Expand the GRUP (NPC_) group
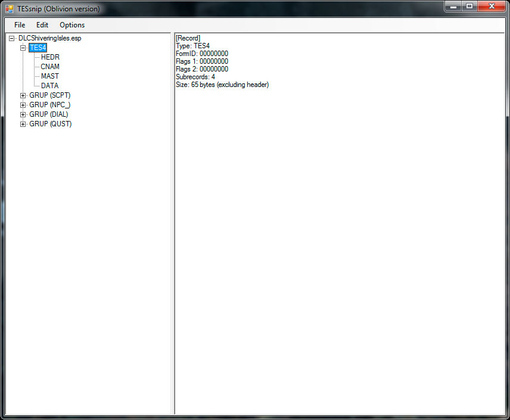 pyautogui.click(x=23, y=105)
